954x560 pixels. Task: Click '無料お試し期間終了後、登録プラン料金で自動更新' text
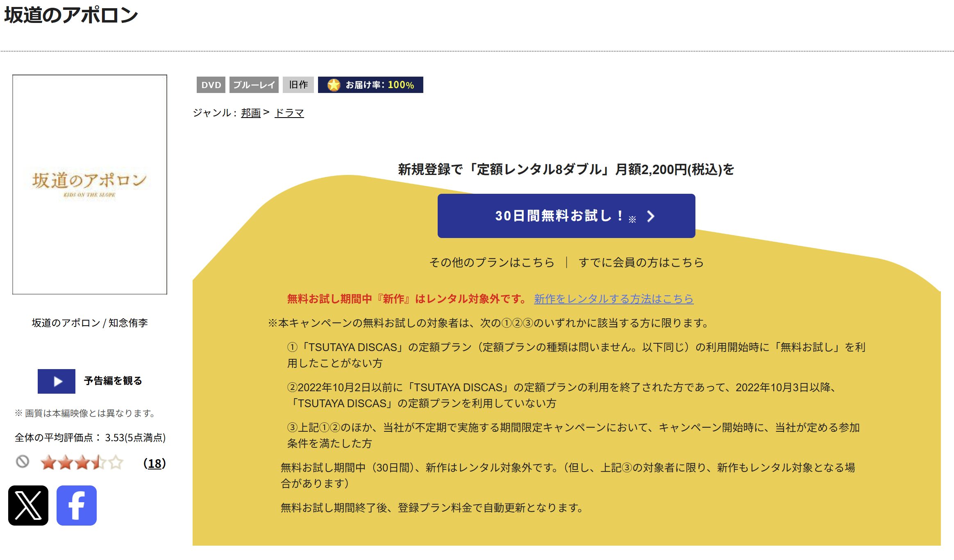pyautogui.click(x=432, y=508)
